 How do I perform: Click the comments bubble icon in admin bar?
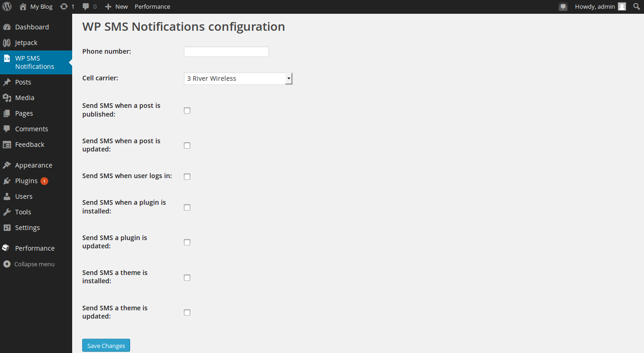pyautogui.click(x=86, y=7)
